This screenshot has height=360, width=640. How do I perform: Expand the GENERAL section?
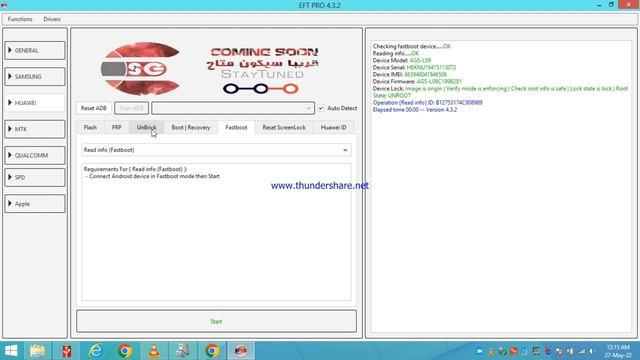(x=35, y=50)
